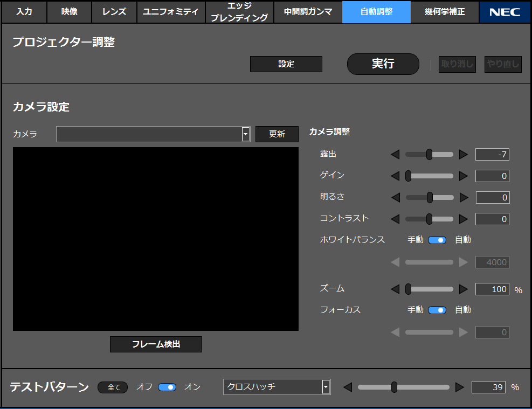Click the left arrow to decrease test pattern percentage
Image resolution: width=532 pixels, height=409 pixels.
tap(348, 387)
